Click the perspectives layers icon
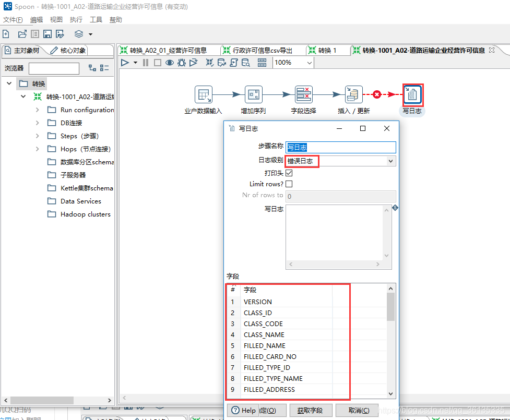Screen dimensions: 510x420 click(x=79, y=34)
